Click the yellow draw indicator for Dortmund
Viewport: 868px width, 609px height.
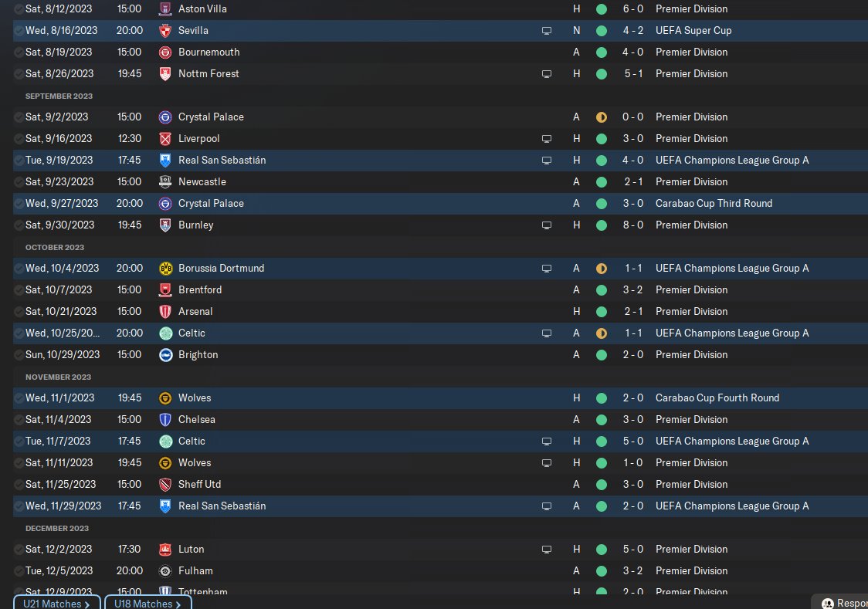602,269
